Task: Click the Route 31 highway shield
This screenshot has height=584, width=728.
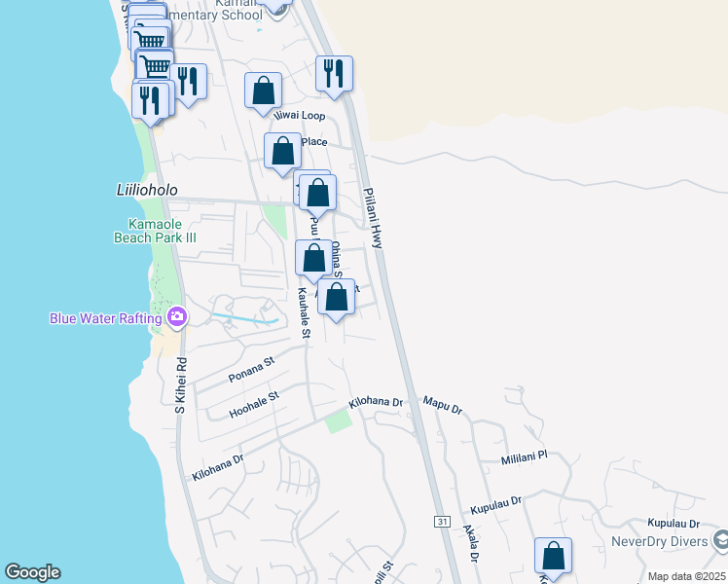Action: [x=443, y=522]
